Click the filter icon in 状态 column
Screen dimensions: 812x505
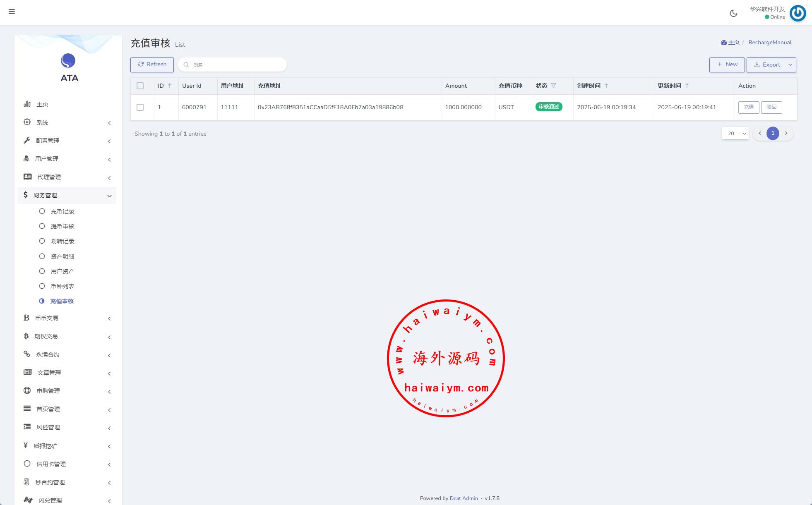(553, 86)
